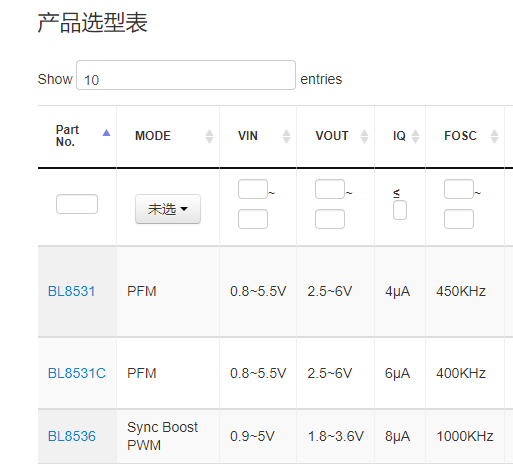Viewport: 513px width, 473px height.
Task: Focus the VIN maximum filter field
Action: (253, 219)
